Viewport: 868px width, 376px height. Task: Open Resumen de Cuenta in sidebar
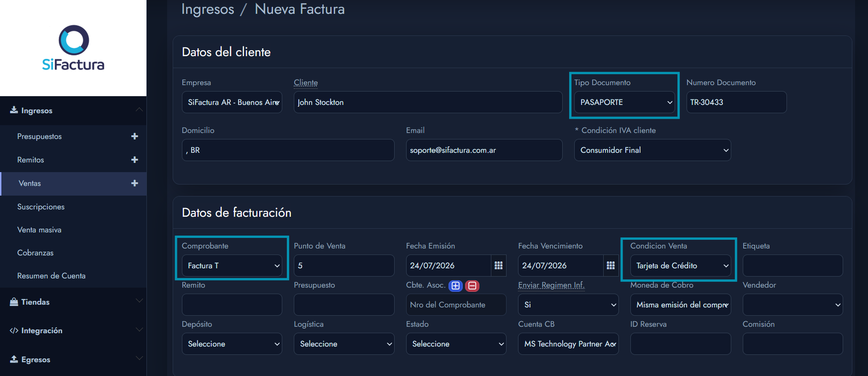52,276
